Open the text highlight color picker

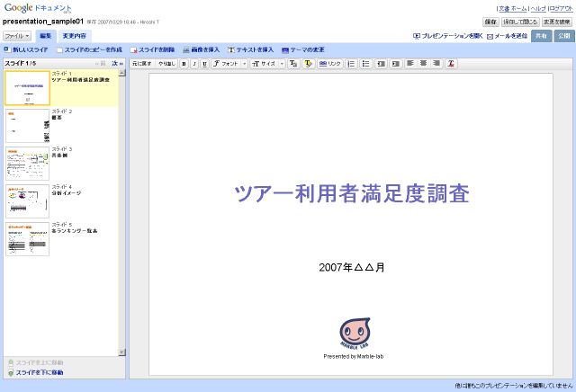pyautogui.click(x=308, y=64)
